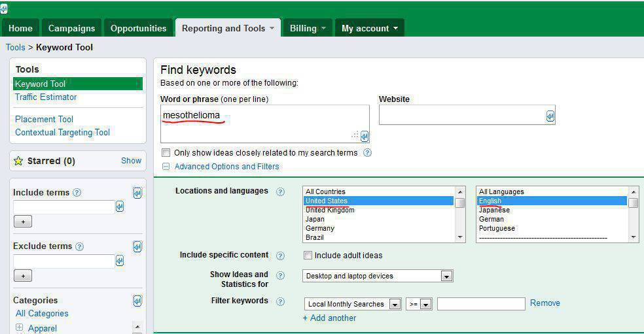
Task: Open the Contextual Targeting Tool link
Action: 62,133
